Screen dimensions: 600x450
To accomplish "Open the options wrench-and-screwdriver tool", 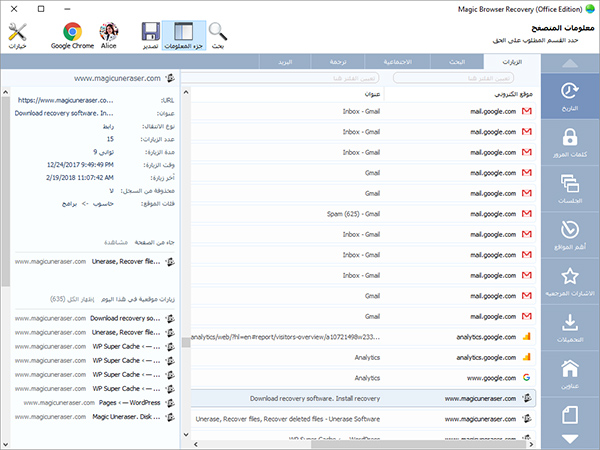I will [x=18, y=36].
